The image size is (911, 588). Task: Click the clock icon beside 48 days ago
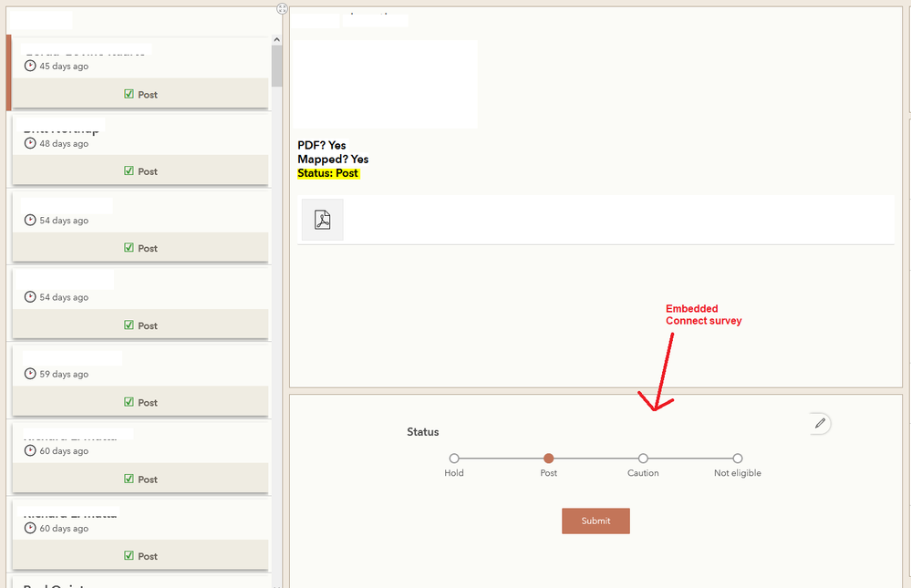coord(30,143)
